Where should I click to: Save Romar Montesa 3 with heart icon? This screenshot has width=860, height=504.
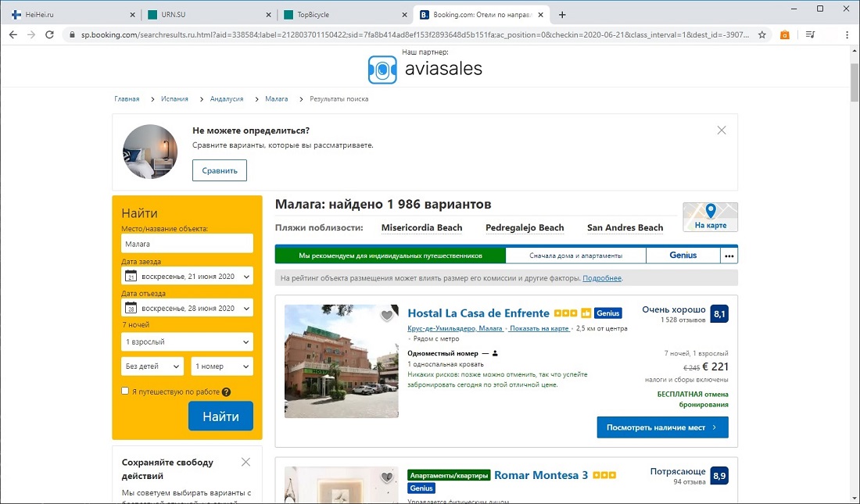[x=387, y=477]
